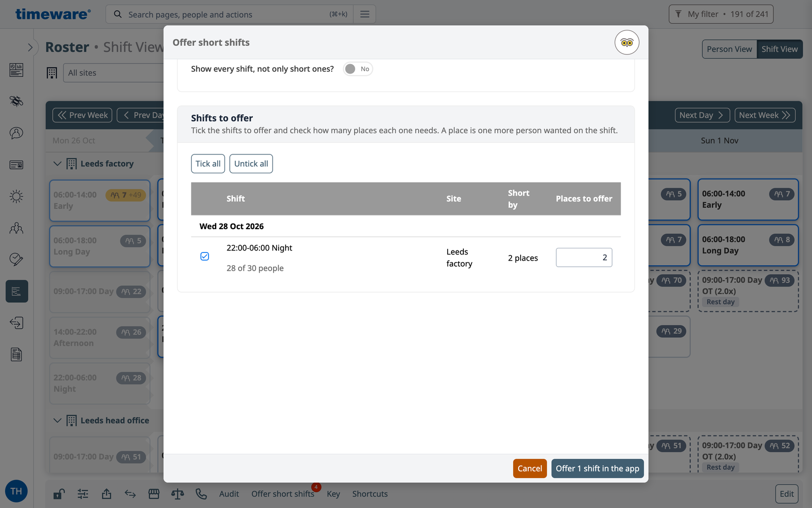Open the person profile icon in sidebar
Screen dimensions: 812x508
pos(16,133)
